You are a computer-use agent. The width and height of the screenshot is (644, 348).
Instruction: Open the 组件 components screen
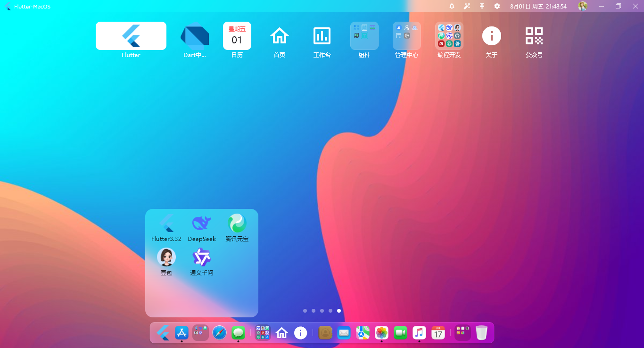pyautogui.click(x=364, y=35)
